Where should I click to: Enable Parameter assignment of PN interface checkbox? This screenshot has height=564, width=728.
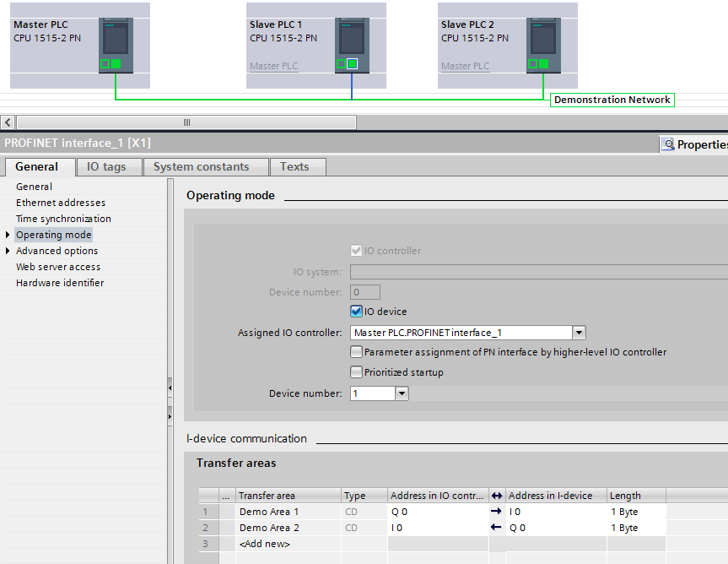point(356,352)
